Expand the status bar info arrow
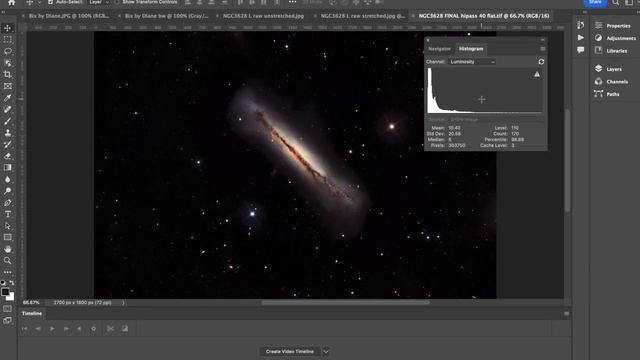The height and width of the screenshot is (360, 640). tap(123, 303)
